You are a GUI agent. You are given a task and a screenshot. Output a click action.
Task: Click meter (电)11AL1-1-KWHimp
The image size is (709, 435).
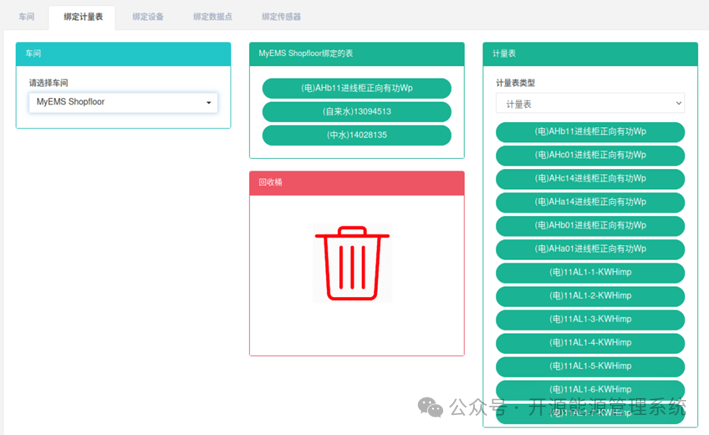click(x=590, y=273)
